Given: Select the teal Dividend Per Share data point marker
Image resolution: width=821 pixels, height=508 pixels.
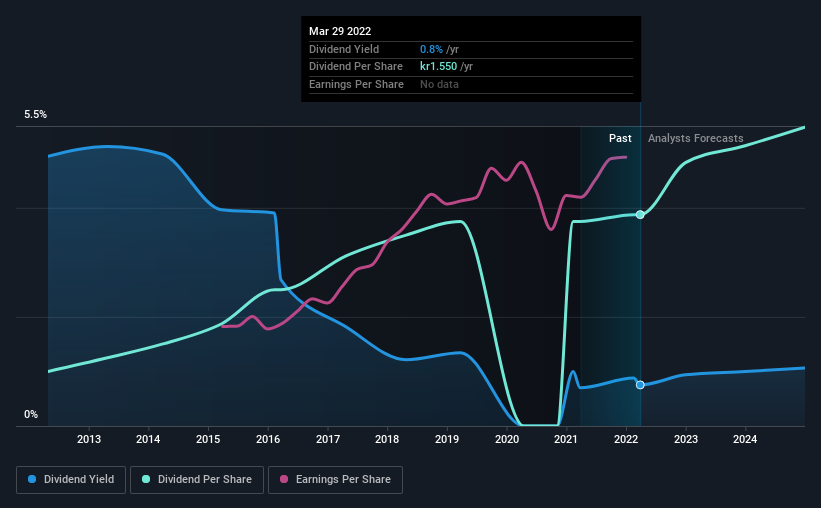Looking at the screenshot, I should (x=640, y=215).
